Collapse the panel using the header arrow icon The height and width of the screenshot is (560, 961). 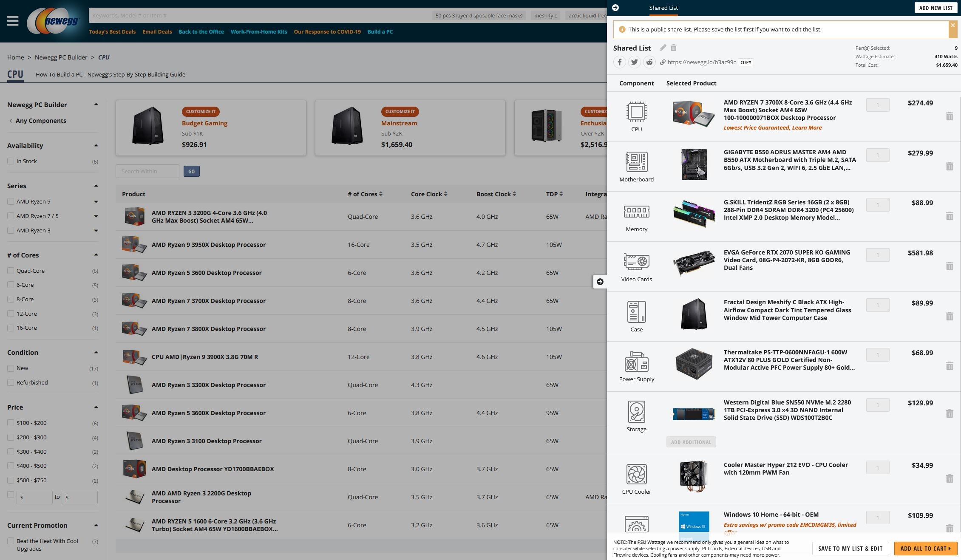615,8
